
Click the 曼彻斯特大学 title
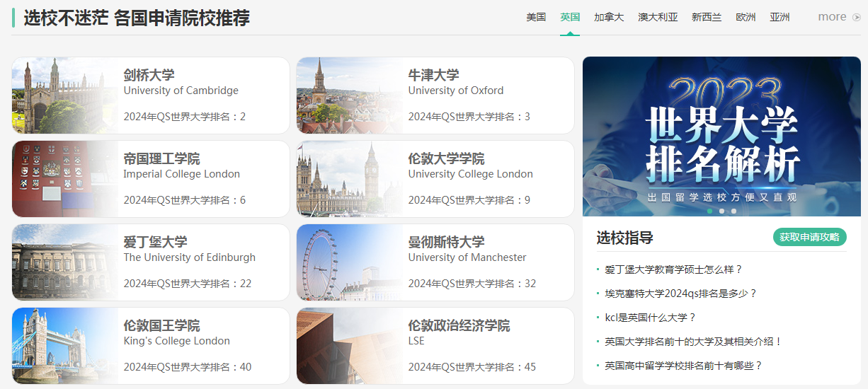[446, 242]
